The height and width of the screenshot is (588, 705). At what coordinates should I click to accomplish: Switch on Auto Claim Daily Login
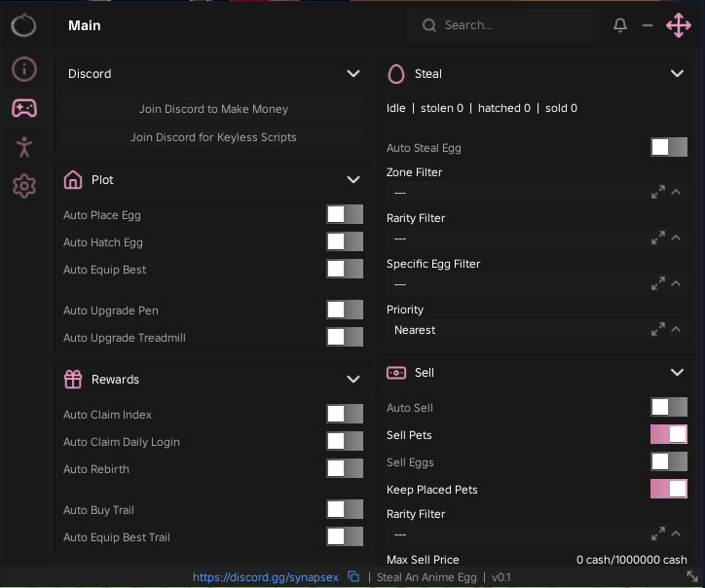pyautogui.click(x=345, y=441)
